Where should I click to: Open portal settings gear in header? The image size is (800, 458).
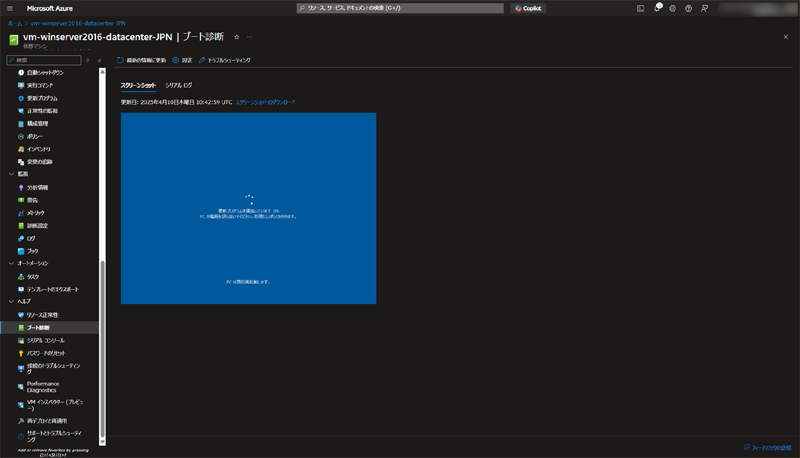[x=672, y=8]
